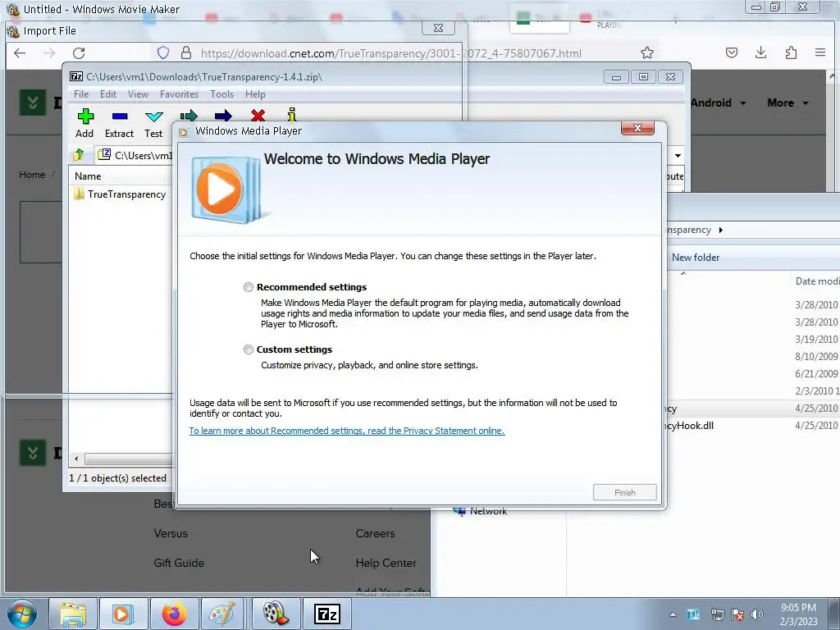This screenshot has width=840, height=630.
Task: Expand the Explorer breadcrumb arrow after Transparency
Action: coord(721,230)
